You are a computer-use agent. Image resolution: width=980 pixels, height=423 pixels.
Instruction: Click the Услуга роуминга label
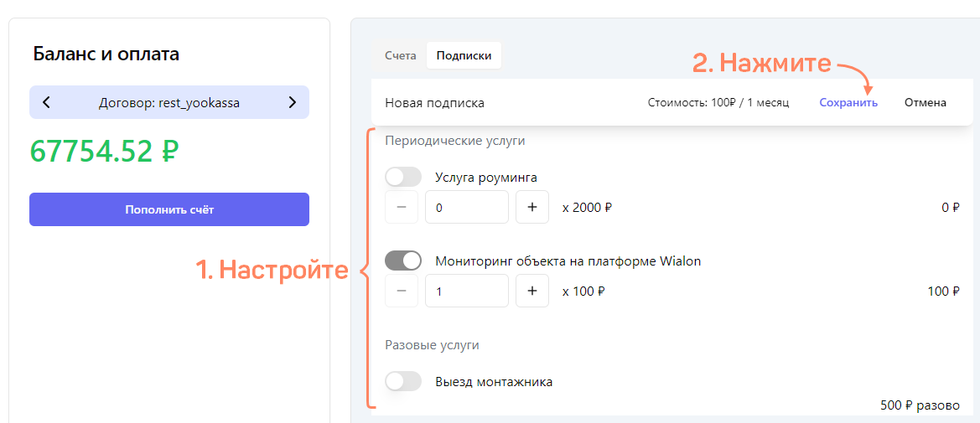click(x=485, y=178)
